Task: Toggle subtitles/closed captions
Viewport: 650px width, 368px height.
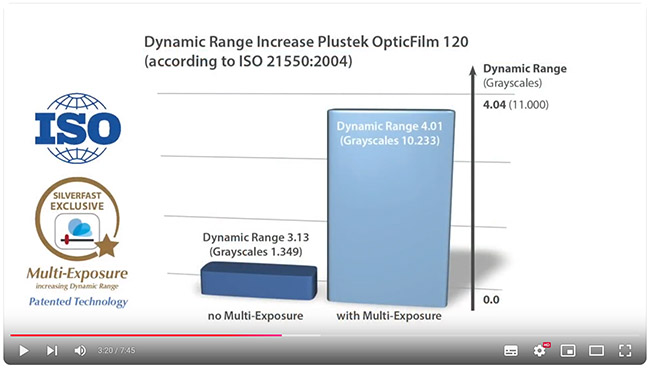Action: pyautogui.click(x=511, y=351)
